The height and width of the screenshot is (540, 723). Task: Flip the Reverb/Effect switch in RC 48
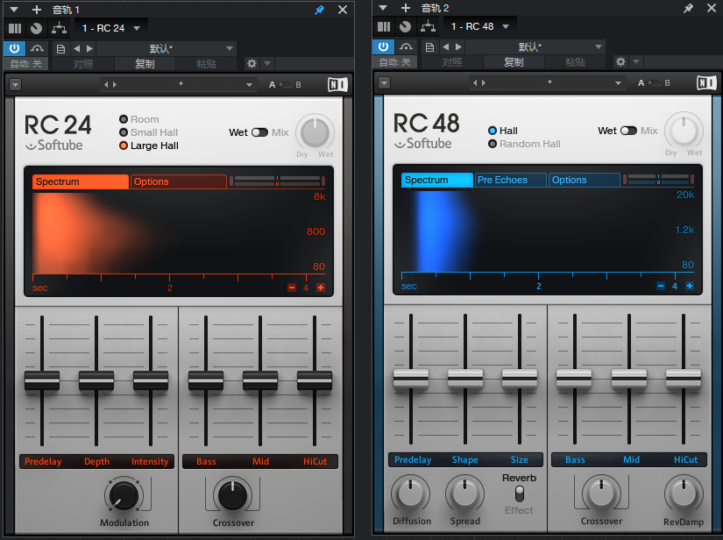pyautogui.click(x=519, y=494)
